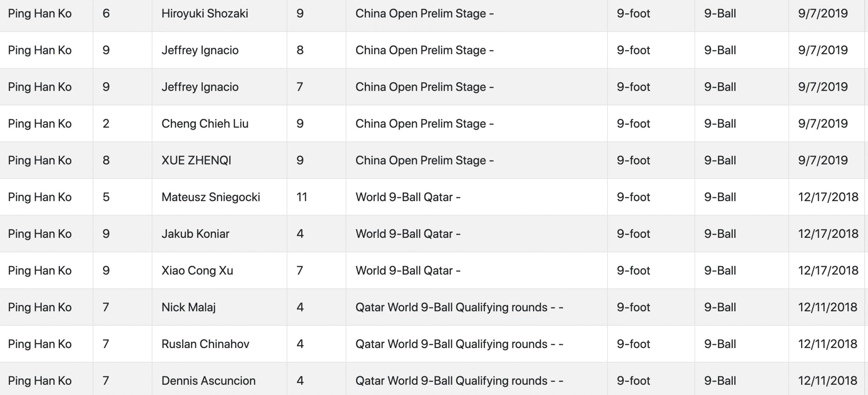Screen dimensions: 868x395
Task: Click 9-foot table size in XUE ZHENQI row
Action: tap(633, 160)
